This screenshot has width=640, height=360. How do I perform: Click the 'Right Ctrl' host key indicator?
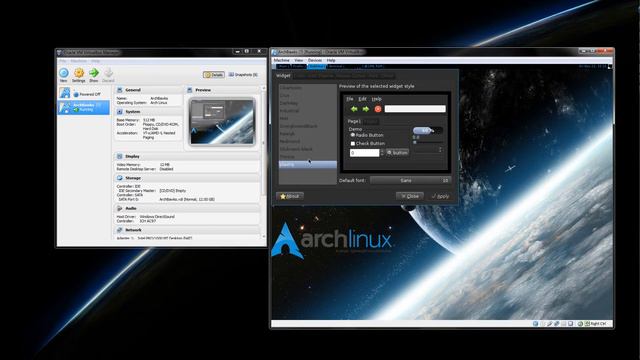tap(598, 324)
